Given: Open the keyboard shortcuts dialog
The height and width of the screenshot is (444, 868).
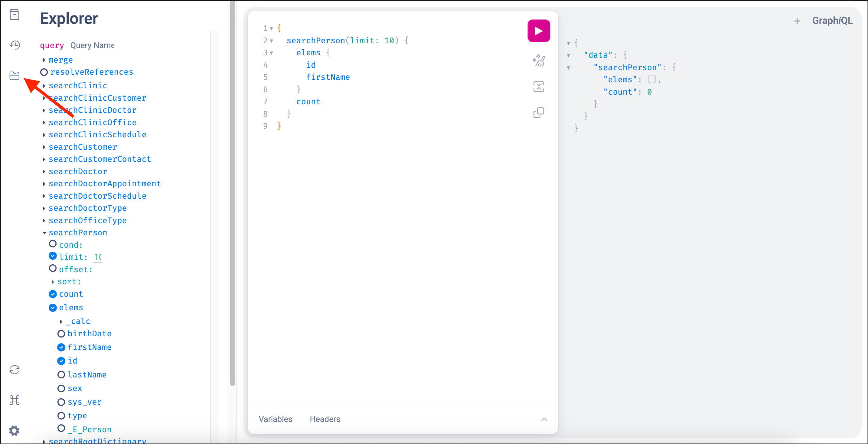Looking at the screenshot, I should point(15,400).
